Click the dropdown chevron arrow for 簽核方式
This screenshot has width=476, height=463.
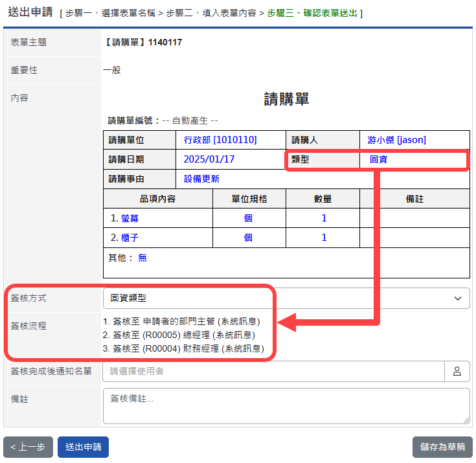458,299
